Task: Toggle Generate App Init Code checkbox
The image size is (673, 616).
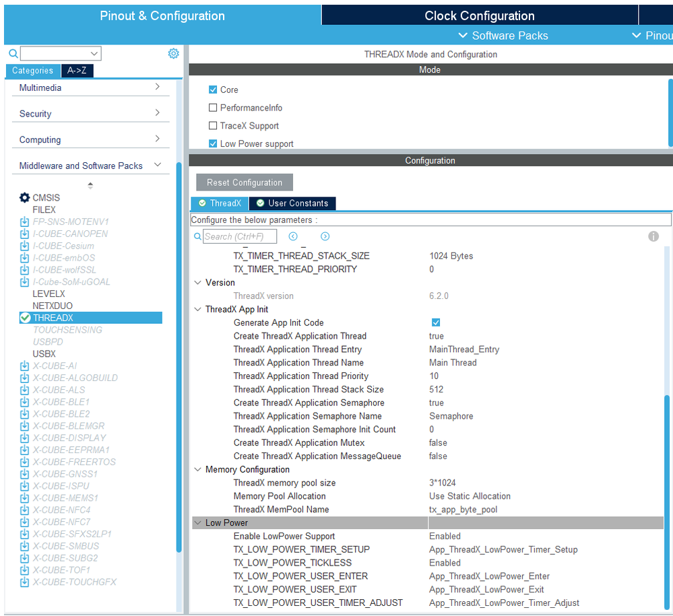Action: pos(436,322)
